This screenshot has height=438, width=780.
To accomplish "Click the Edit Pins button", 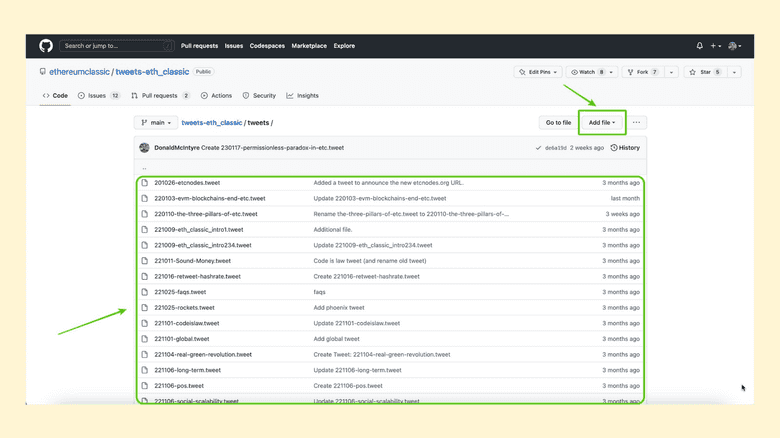I will 539,72.
